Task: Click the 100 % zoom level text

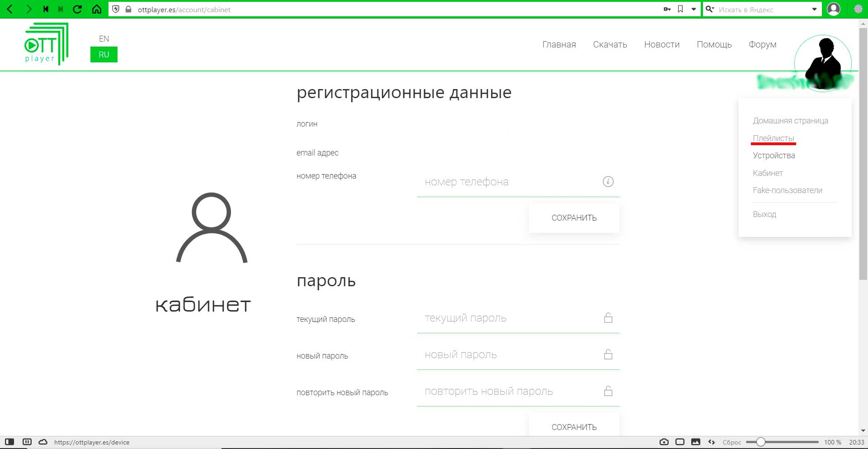Action: point(833,442)
